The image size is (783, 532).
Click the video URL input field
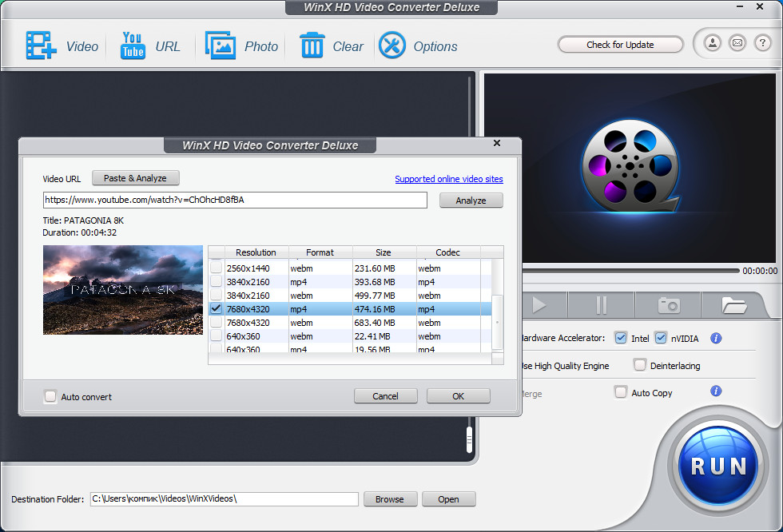click(x=235, y=200)
